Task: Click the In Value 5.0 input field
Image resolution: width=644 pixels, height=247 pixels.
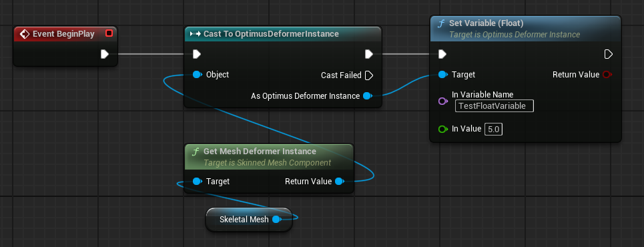Action: tap(493, 130)
